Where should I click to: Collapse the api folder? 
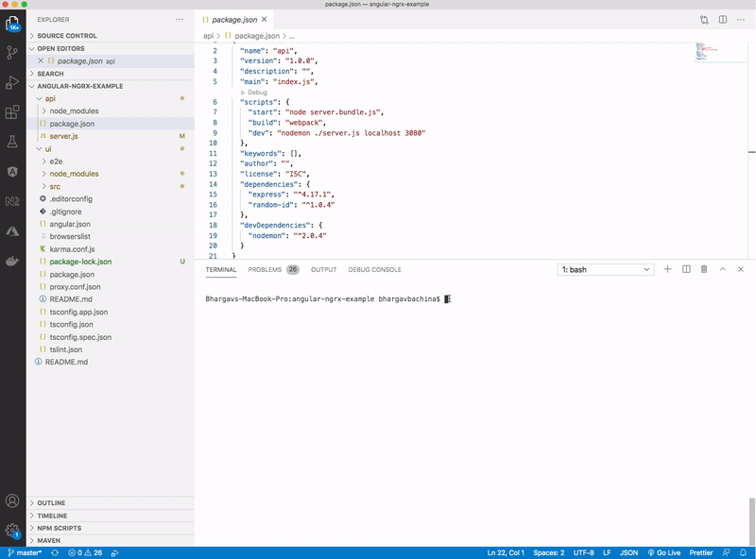(x=111, y=98)
